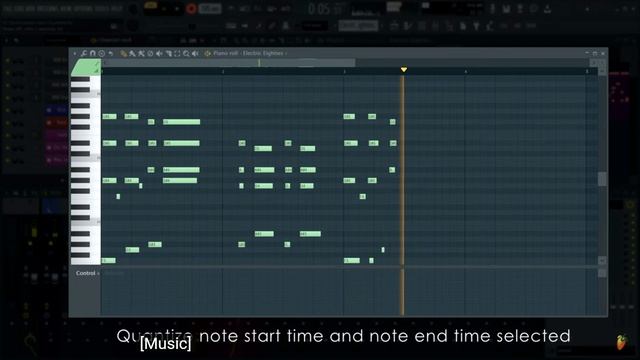This screenshot has height=360, width=640.
Task: Click the piano roll vertical scrollbar thumb
Action: [602, 179]
